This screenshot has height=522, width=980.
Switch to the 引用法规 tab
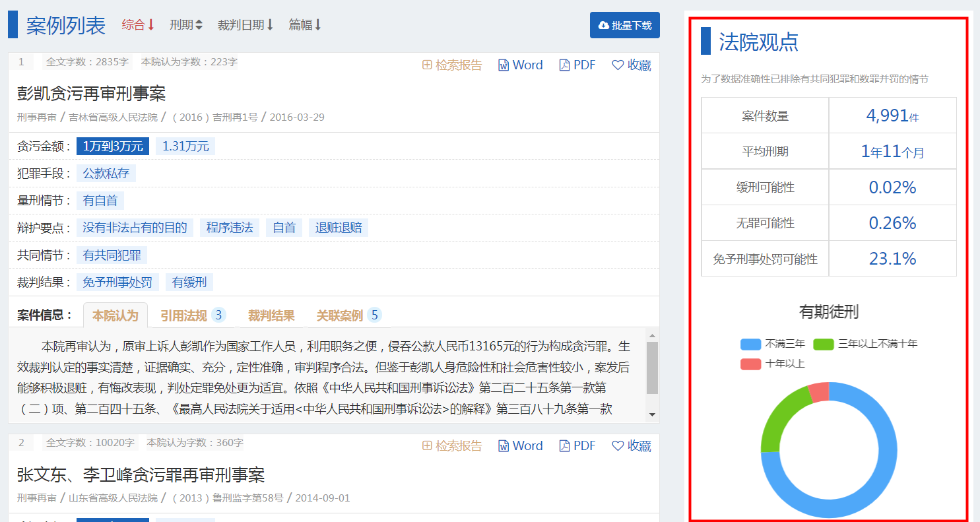coord(193,315)
